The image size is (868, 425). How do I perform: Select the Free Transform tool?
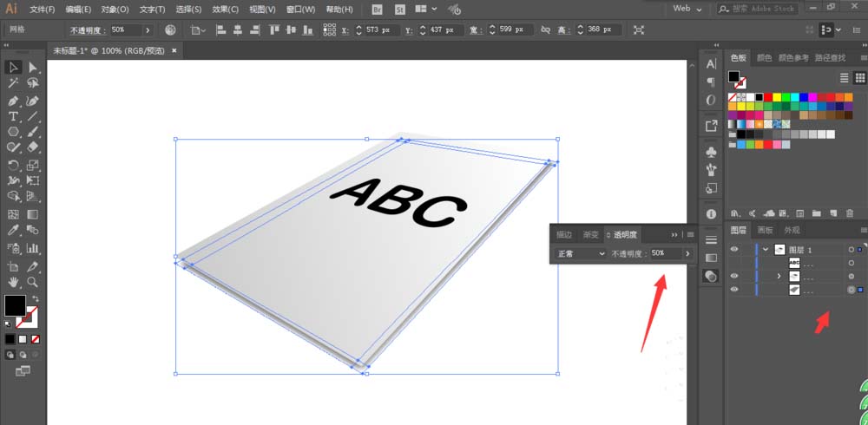coord(33,180)
